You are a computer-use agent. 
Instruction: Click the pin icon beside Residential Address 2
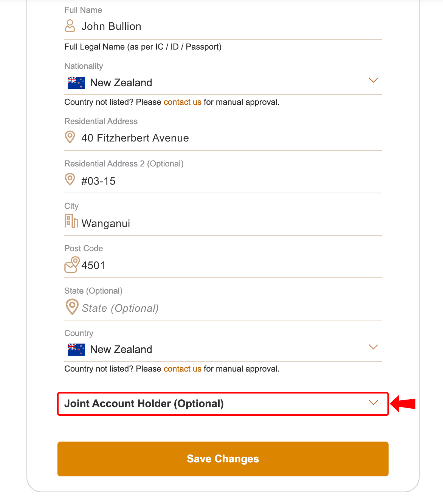coord(70,179)
